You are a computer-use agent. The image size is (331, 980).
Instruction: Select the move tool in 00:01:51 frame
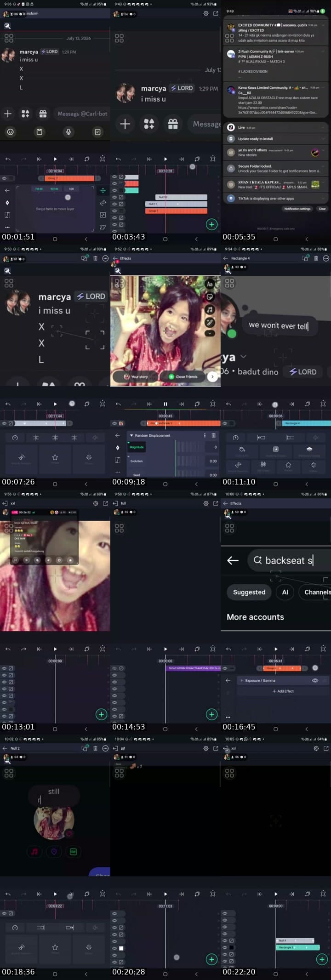[x=103, y=190]
